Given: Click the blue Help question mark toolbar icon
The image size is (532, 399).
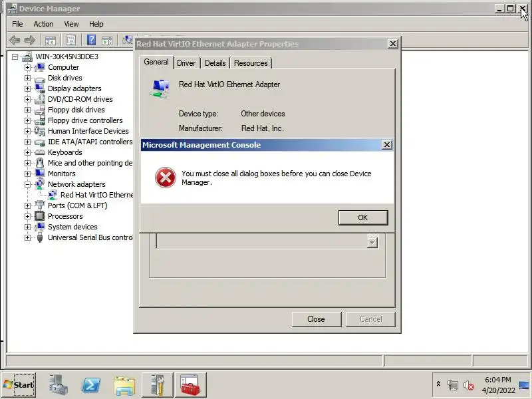Looking at the screenshot, I should tap(91, 41).
